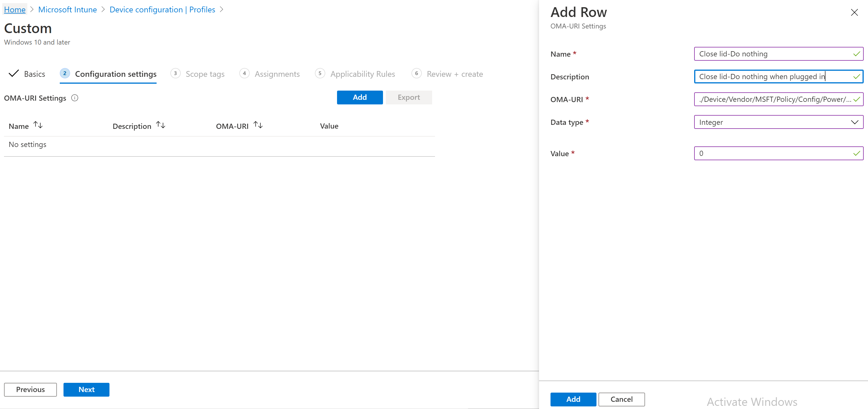Close the Add Row panel with the X

click(x=854, y=12)
